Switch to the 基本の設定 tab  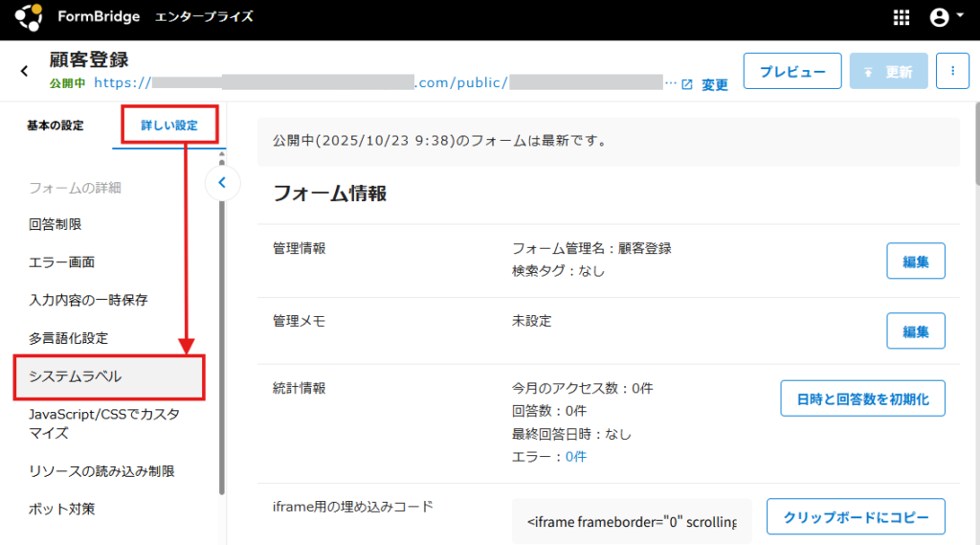click(x=56, y=125)
